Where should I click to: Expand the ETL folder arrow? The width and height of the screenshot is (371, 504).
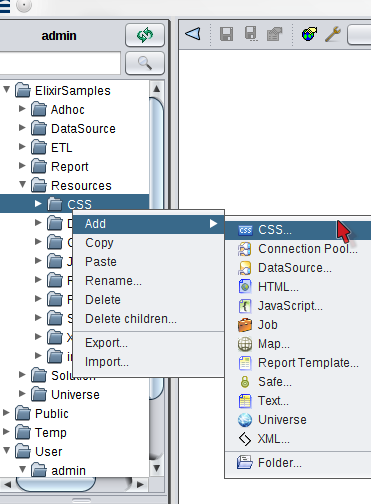22,147
